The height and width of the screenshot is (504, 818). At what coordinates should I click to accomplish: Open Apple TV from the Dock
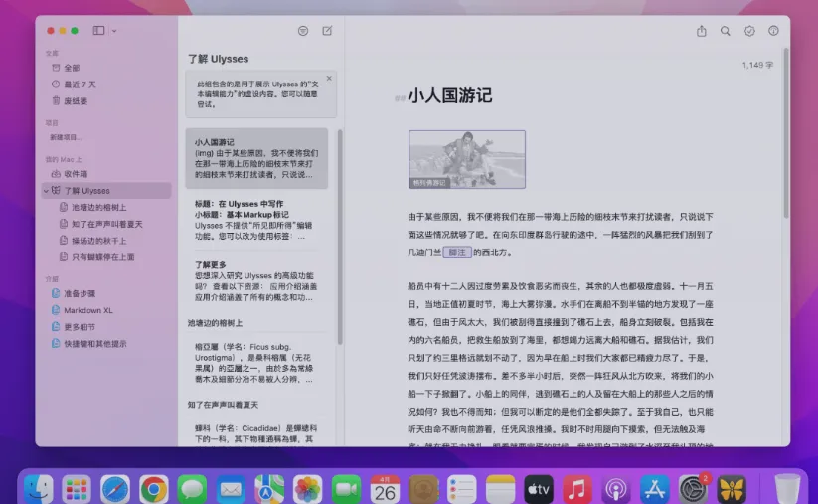539,489
